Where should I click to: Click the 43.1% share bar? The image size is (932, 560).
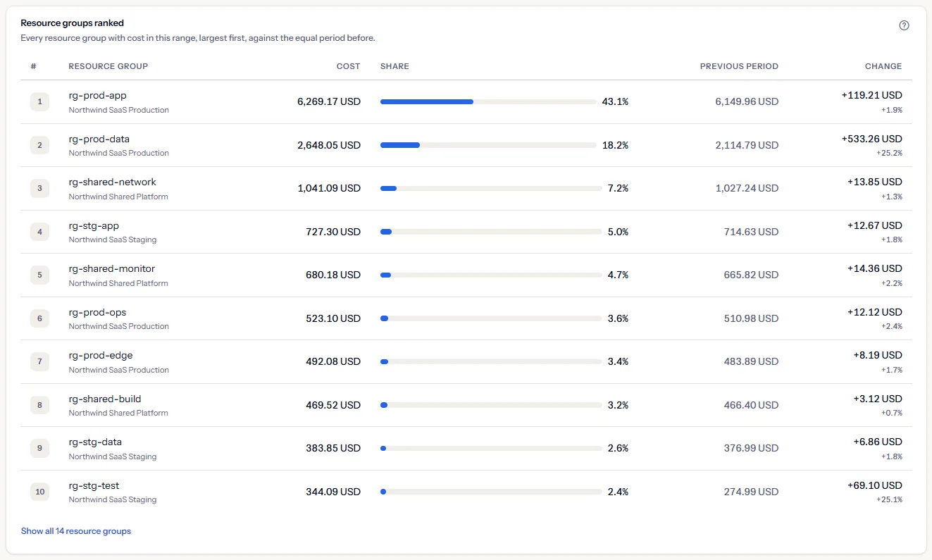(488, 101)
